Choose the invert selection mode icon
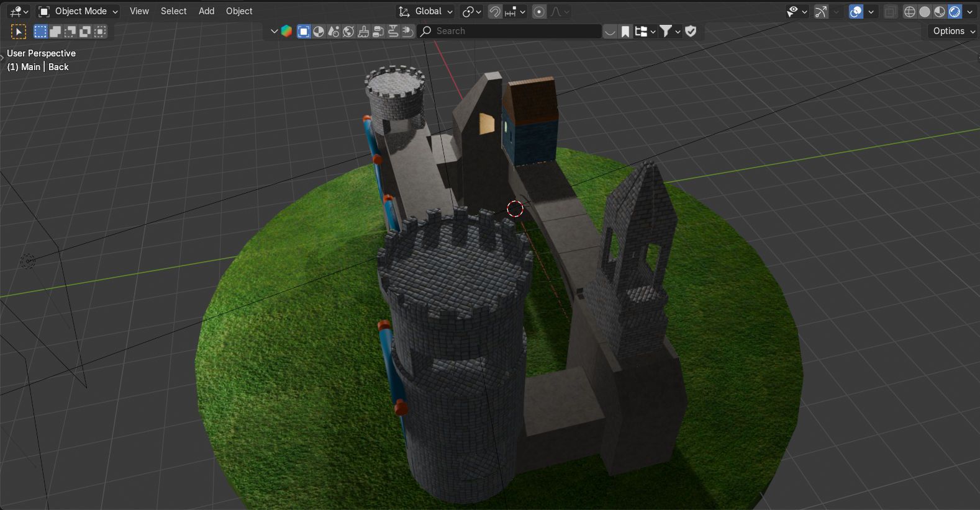 tap(85, 31)
